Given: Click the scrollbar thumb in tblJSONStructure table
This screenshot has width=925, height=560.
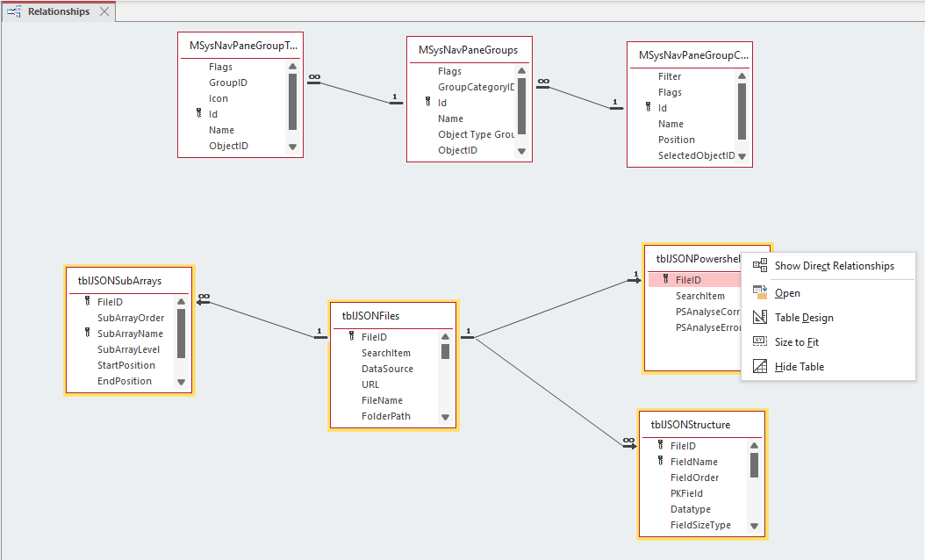Looking at the screenshot, I should click(754, 465).
